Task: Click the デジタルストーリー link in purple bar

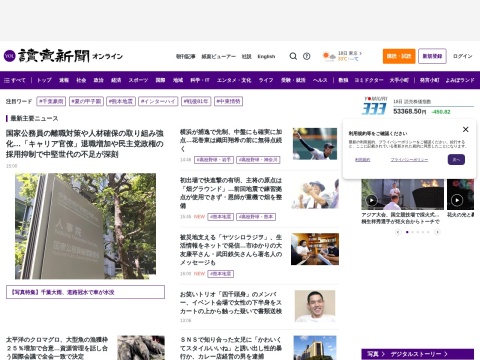Action: pos(419,354)
